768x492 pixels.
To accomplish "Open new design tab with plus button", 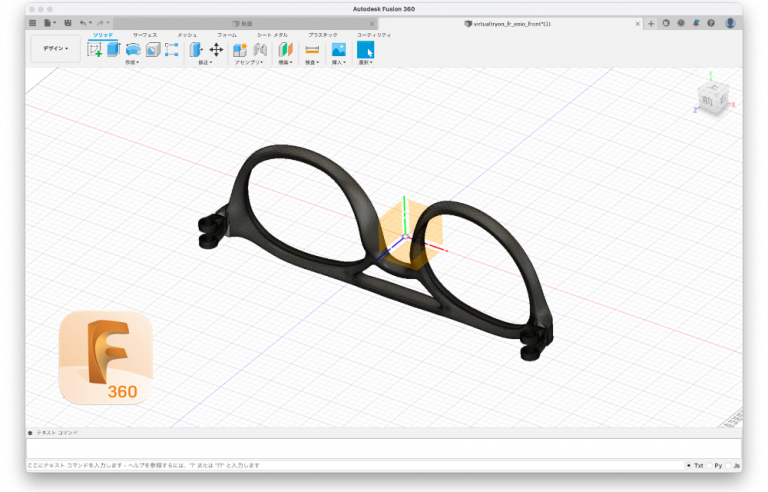I will coord(651,23).
